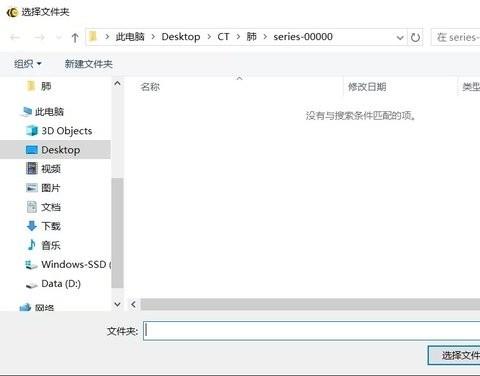Create a folder with 新建文件夹

click(x=88, y=63)
